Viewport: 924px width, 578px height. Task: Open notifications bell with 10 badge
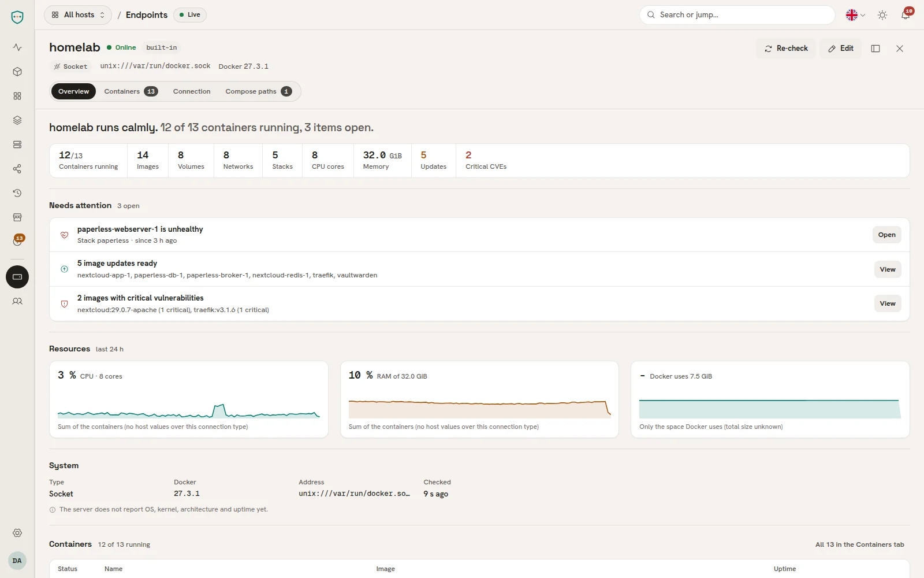click(906, 15)
